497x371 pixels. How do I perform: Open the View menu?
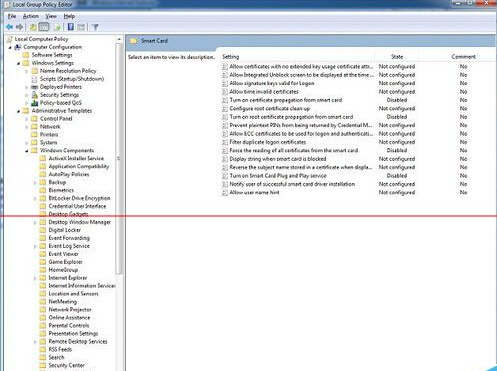tap(51, 16)
